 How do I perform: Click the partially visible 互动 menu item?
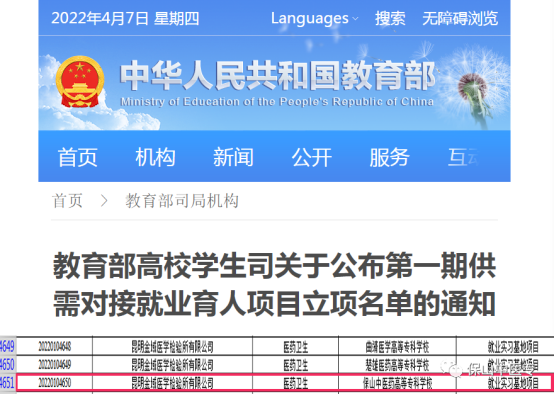(464, 157)
